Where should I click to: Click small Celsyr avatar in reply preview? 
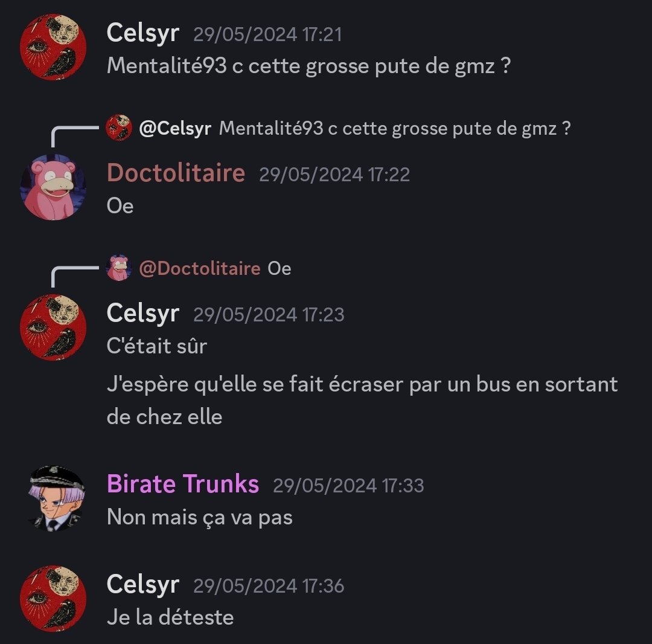pyautogui.click(x=119, y=127)
